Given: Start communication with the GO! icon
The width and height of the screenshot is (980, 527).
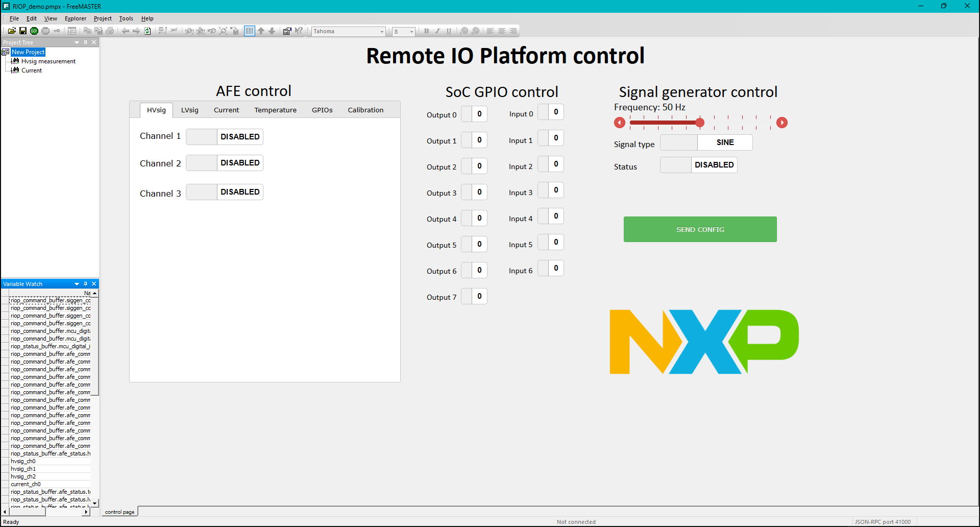Looking at the screenshot, I should click(x=34, y=31).
